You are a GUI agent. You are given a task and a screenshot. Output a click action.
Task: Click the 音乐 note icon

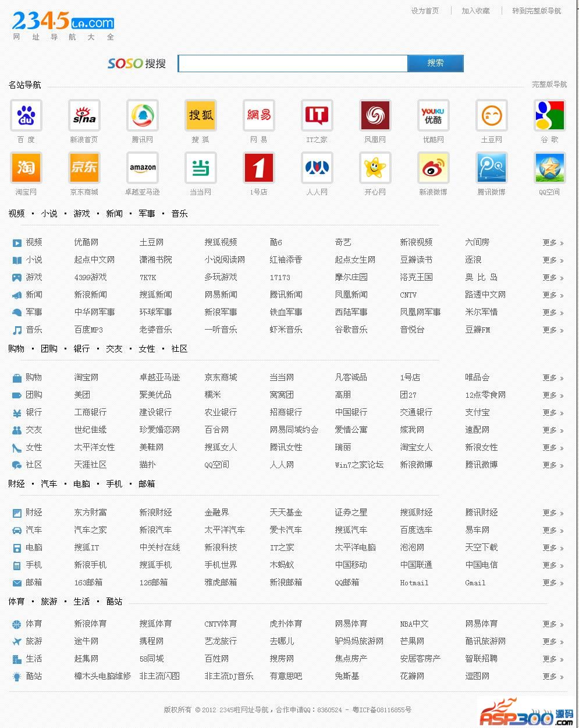(17, 330)
